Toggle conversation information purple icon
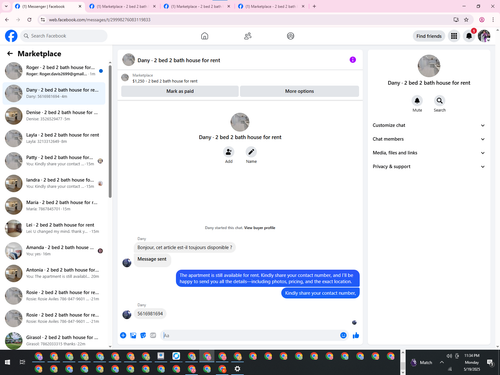 tap(353, 60)
